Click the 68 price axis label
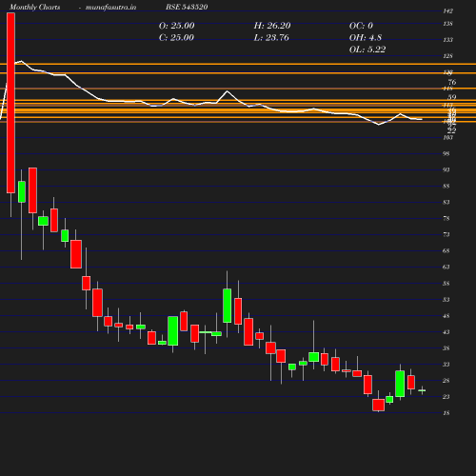The image size is (476, 476). (x=446, y=250)
